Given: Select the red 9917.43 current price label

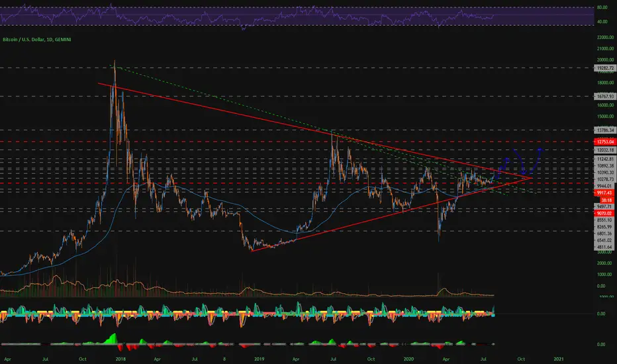Looking at the screenshot, I should pos(605,193).
